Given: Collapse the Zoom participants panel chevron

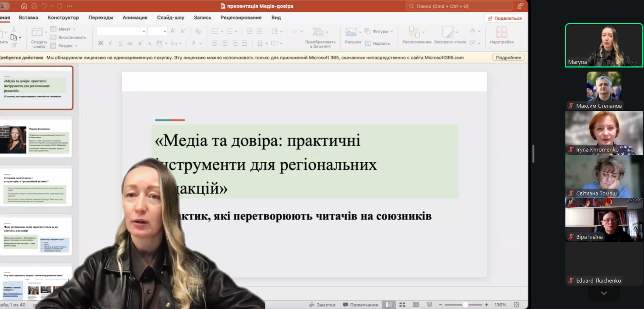Looking at the screenshot, I should (604, 293).
